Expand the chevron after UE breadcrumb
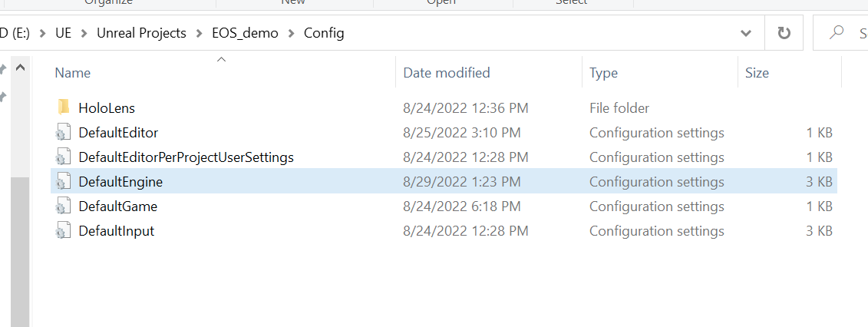 coord(84,33)
